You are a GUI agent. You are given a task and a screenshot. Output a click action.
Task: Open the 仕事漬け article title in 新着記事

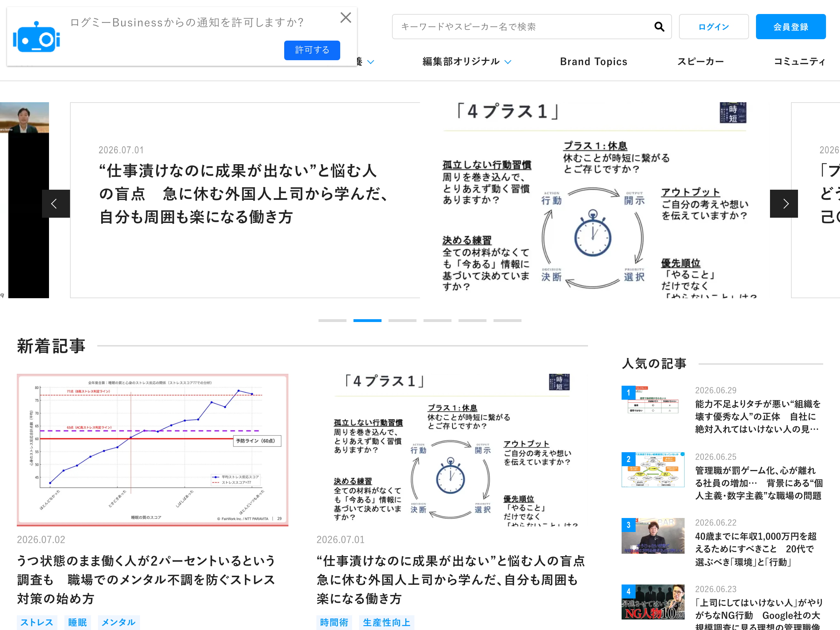coord(451,580)
